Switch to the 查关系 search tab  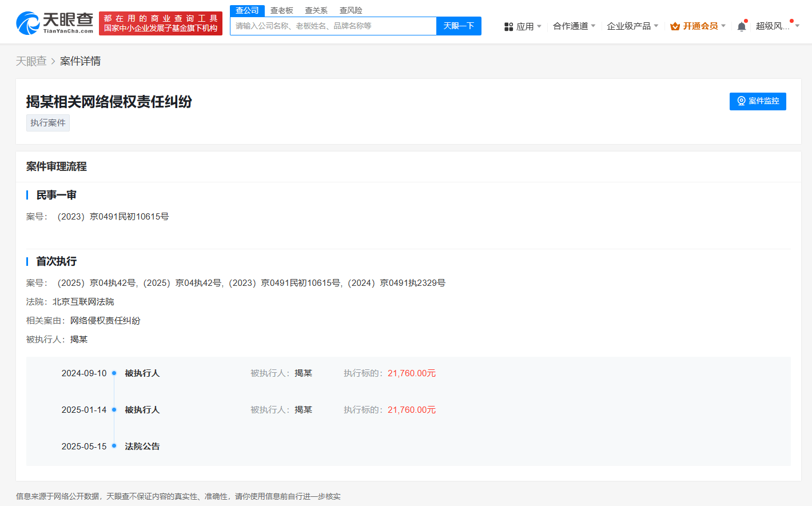[x=316, y=10]
